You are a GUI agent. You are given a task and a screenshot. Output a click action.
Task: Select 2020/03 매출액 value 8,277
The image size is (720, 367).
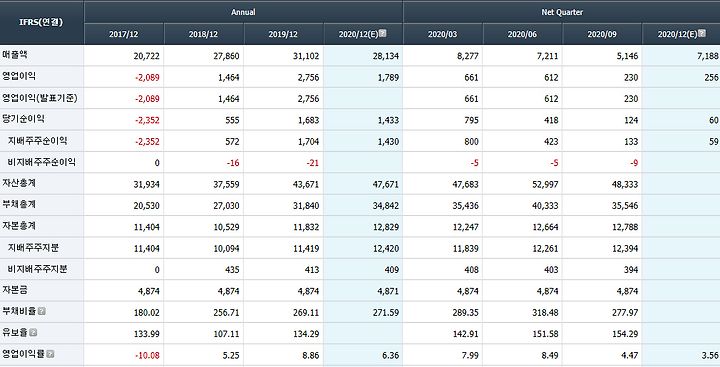(468, 56)
